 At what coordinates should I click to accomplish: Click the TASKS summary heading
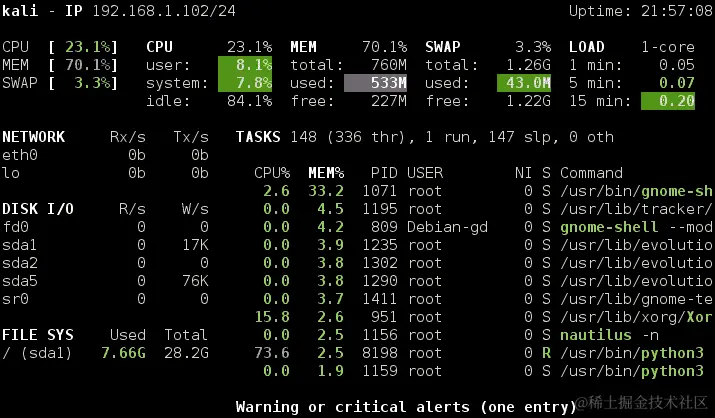[258, 137]
